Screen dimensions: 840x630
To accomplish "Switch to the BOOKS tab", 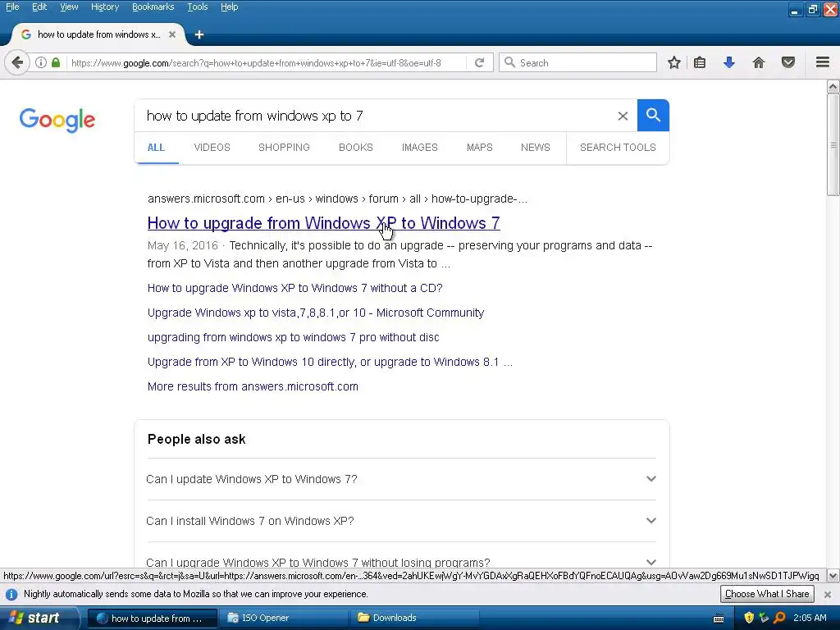I will coord(356,148).
